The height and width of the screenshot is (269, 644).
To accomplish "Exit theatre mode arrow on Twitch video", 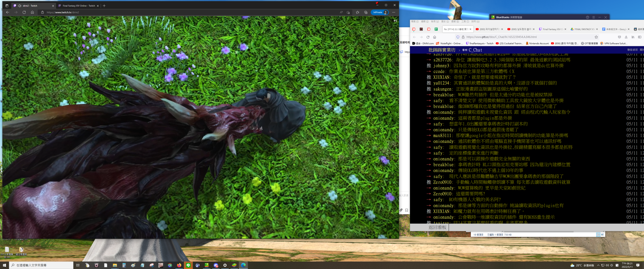I will click(x=395, y=21).
